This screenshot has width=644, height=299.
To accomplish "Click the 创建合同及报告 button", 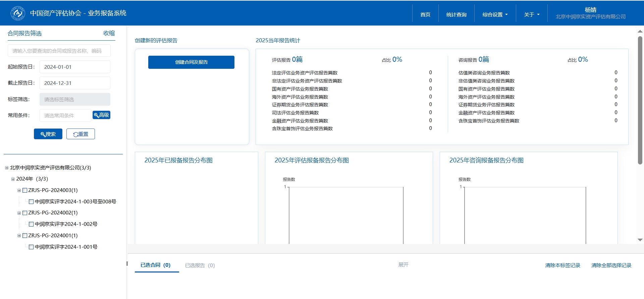I will (191, 62).
